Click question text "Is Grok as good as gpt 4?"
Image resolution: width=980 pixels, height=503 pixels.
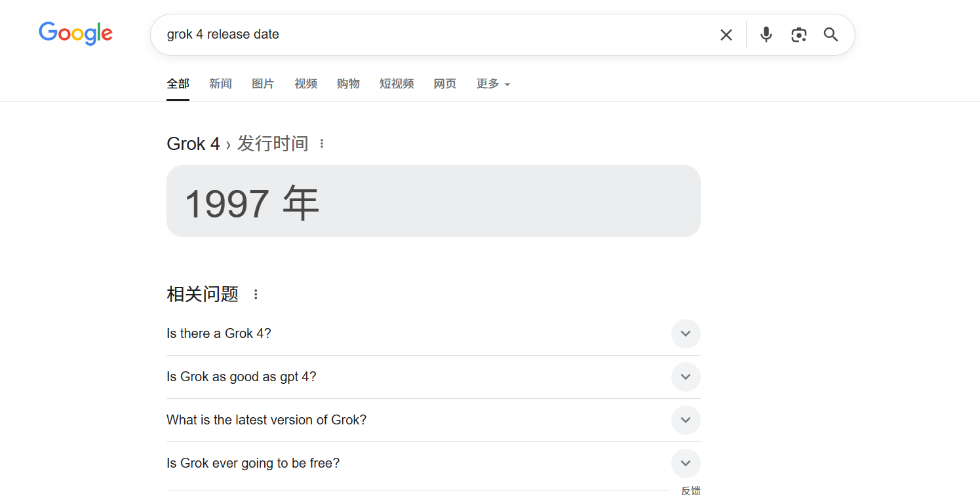tap(241, 377)
